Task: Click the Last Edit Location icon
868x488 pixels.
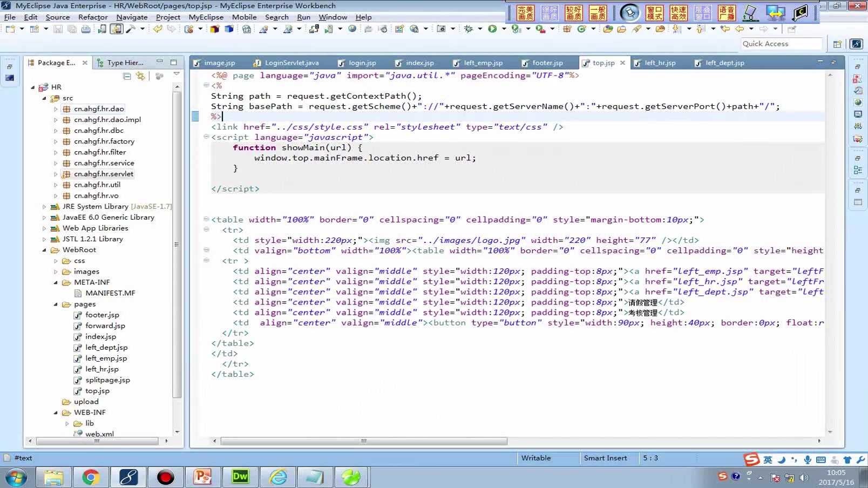Action: pos(725,29)
